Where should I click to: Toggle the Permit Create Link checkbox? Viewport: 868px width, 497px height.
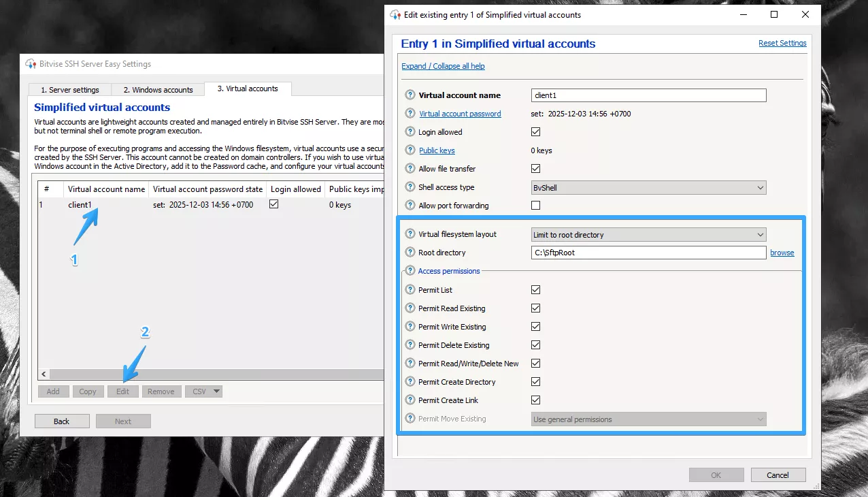535,400
